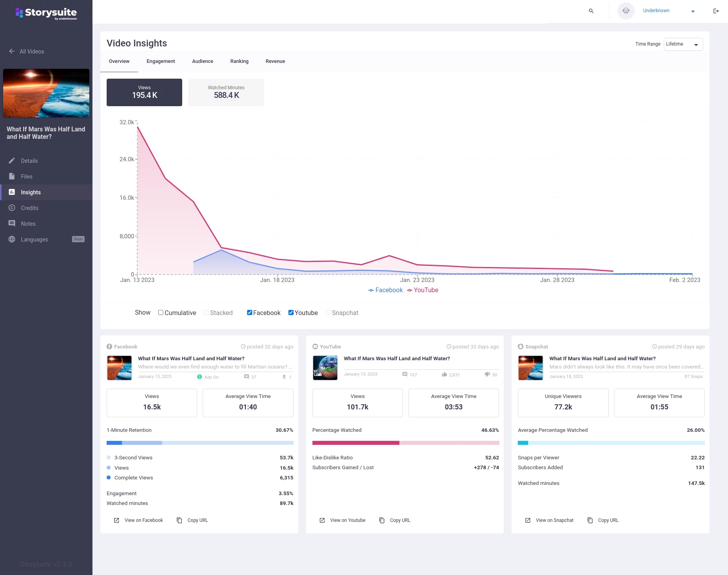Uncheck the Youtube series checkbox

[x=291, y=313]
